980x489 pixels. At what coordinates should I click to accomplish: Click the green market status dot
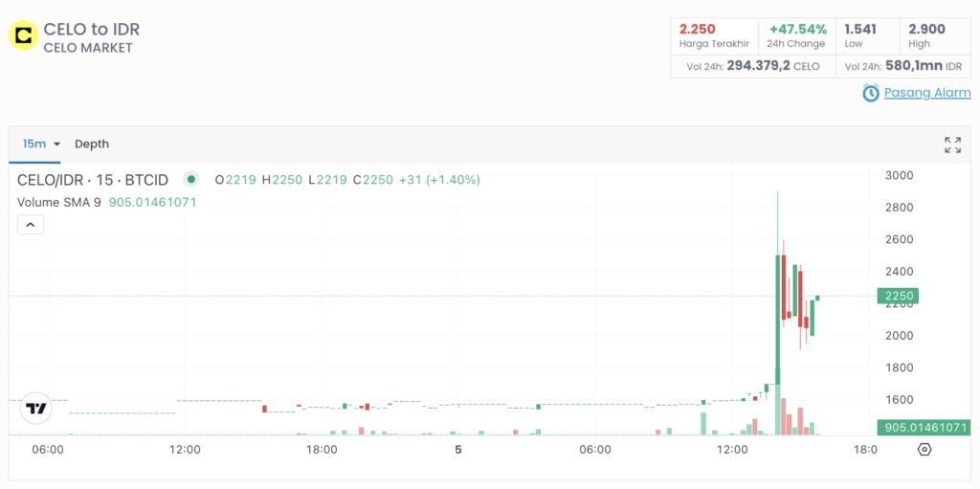point(191,180)
